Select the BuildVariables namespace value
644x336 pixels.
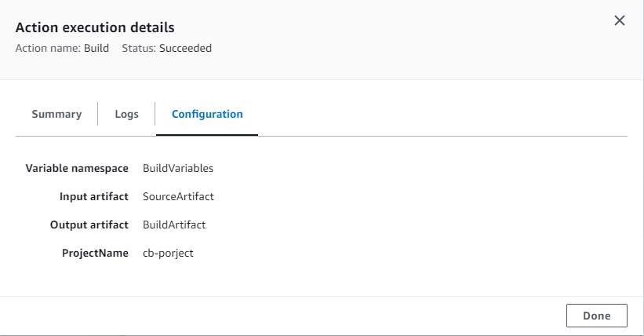click(x=178, y=168)
